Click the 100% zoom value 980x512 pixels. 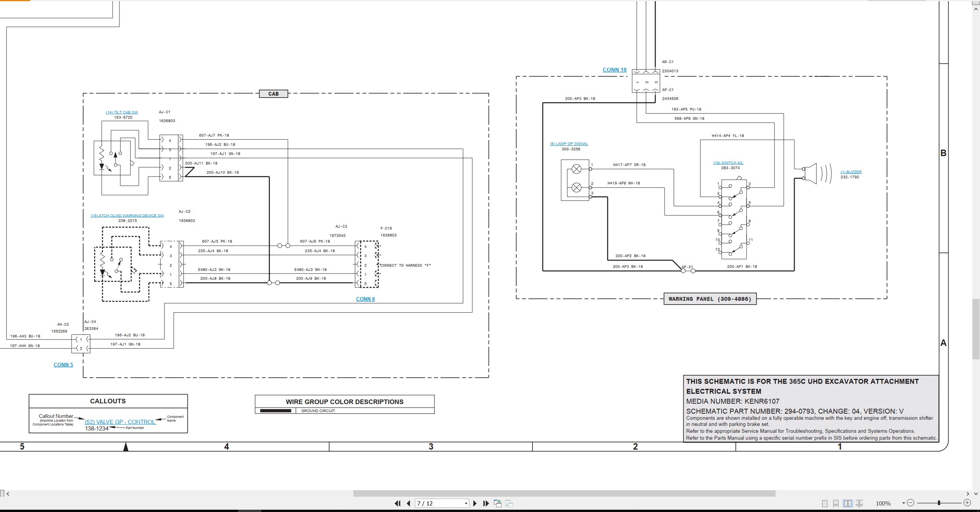point(883,504)
